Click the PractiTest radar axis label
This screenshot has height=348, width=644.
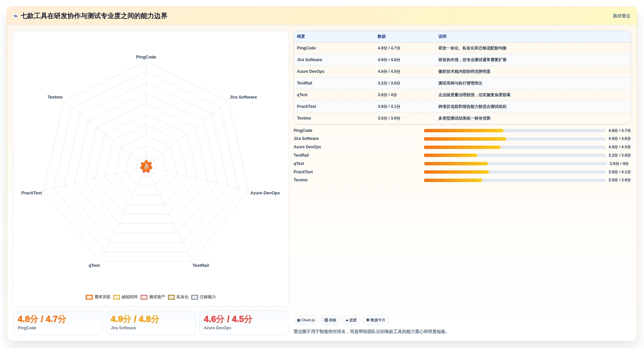tap(32, 193)
